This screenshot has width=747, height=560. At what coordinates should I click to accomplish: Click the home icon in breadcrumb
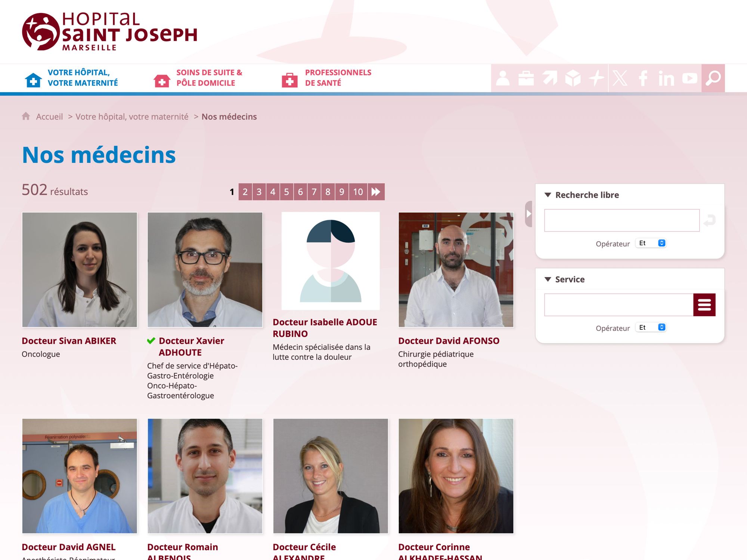tap(26, 116)
